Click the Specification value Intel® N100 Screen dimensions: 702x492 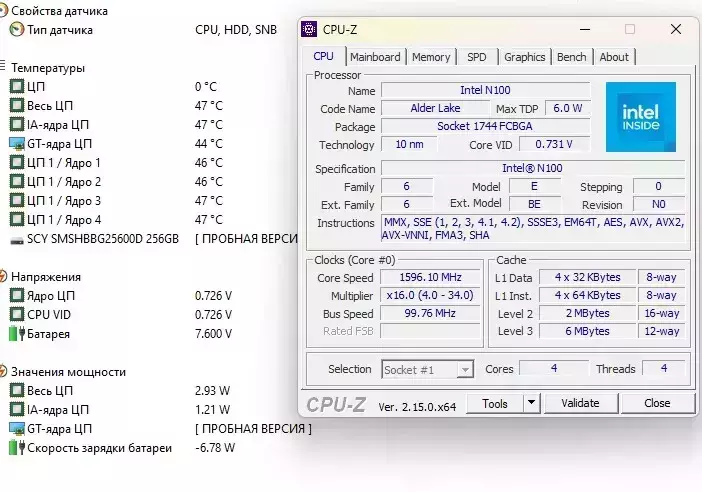532,168
